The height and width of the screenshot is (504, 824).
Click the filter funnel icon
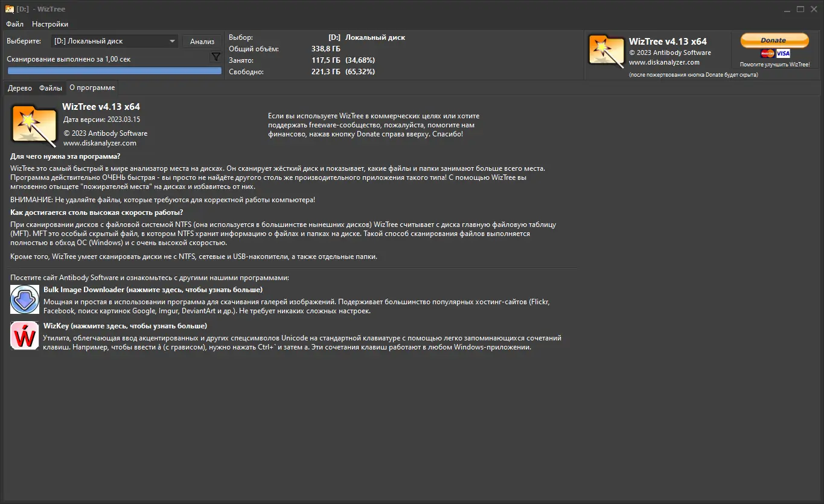point(216,57)
